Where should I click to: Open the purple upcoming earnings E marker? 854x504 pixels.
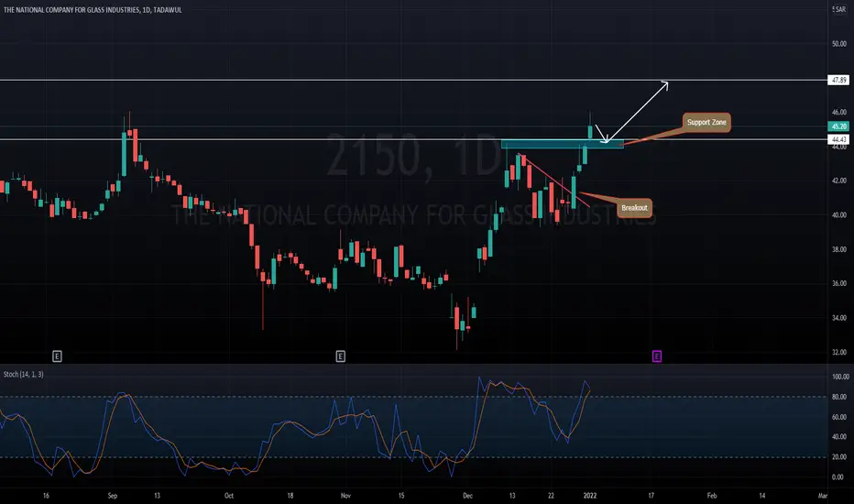coord(657,356)
